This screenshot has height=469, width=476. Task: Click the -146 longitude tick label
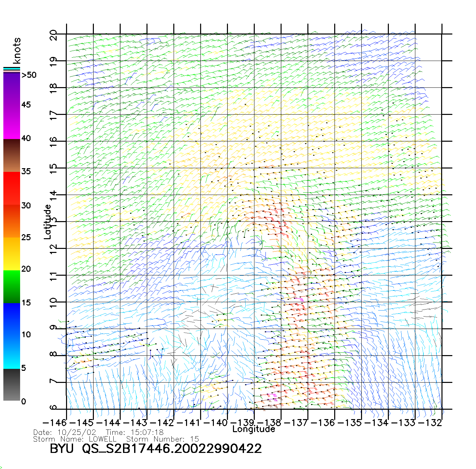pyautogui.click(x=55, y=423)
